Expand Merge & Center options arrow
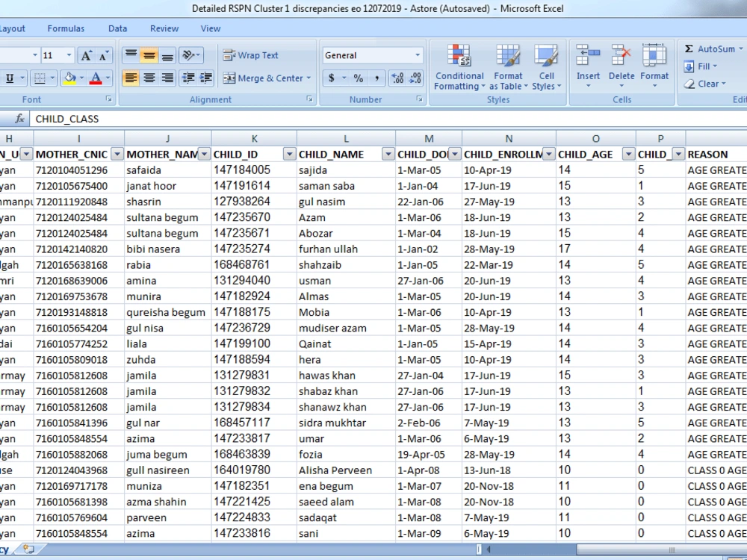 pos(309,78)
